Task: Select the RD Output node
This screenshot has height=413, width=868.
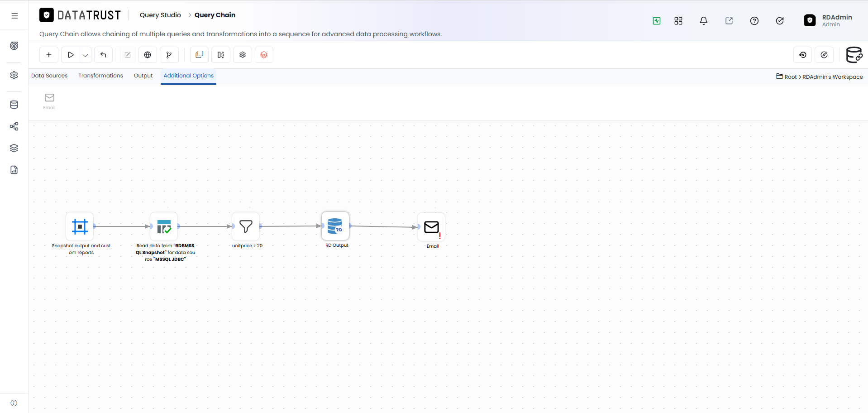Action: click(x=335, y=226)
